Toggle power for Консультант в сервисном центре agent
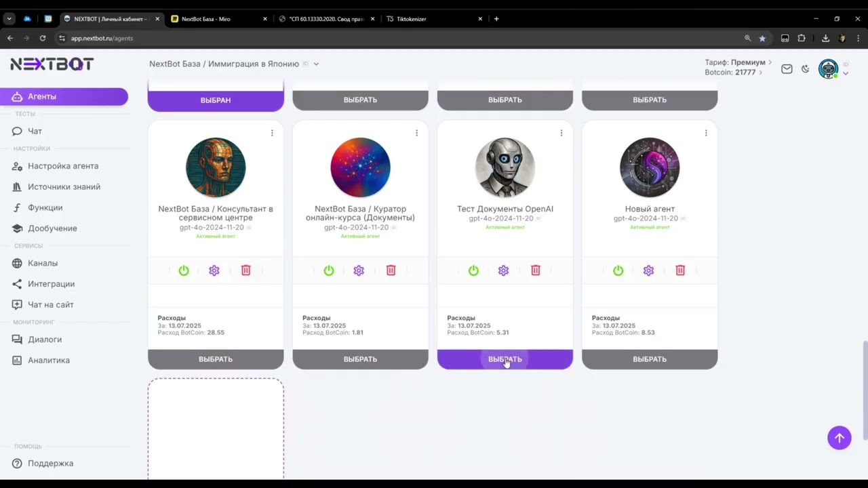 [184, 270]
